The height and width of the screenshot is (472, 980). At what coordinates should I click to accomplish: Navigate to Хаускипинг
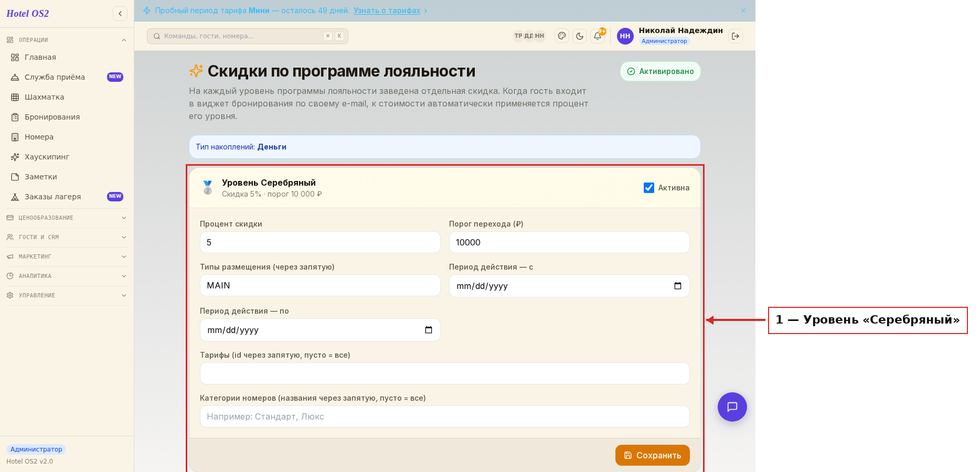click(66, 157)
